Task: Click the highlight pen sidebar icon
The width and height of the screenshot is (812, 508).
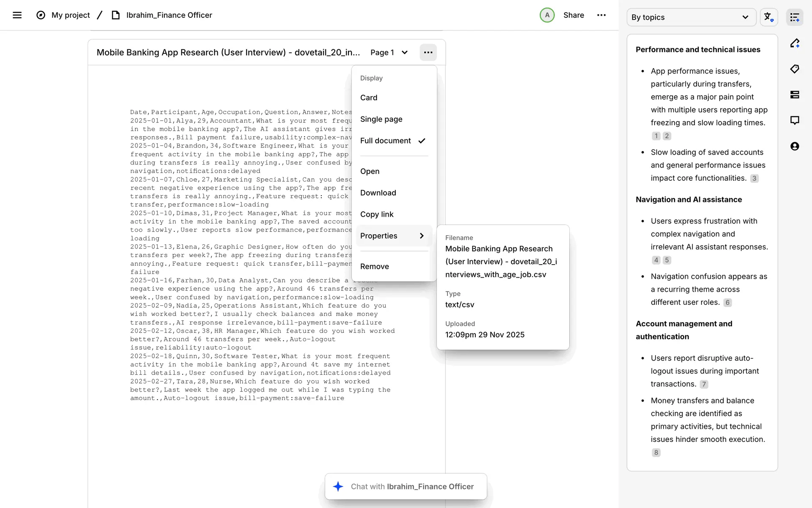Action: 795,43
